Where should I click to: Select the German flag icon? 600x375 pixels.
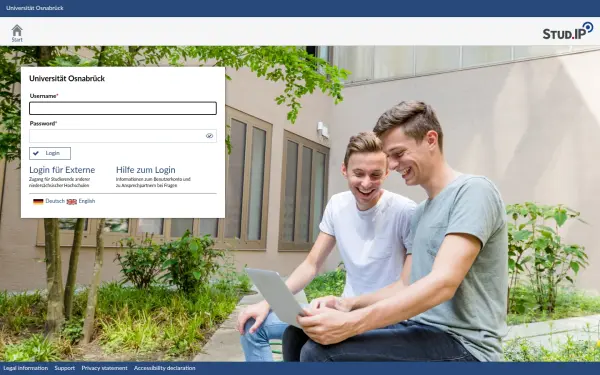[38, 202]
